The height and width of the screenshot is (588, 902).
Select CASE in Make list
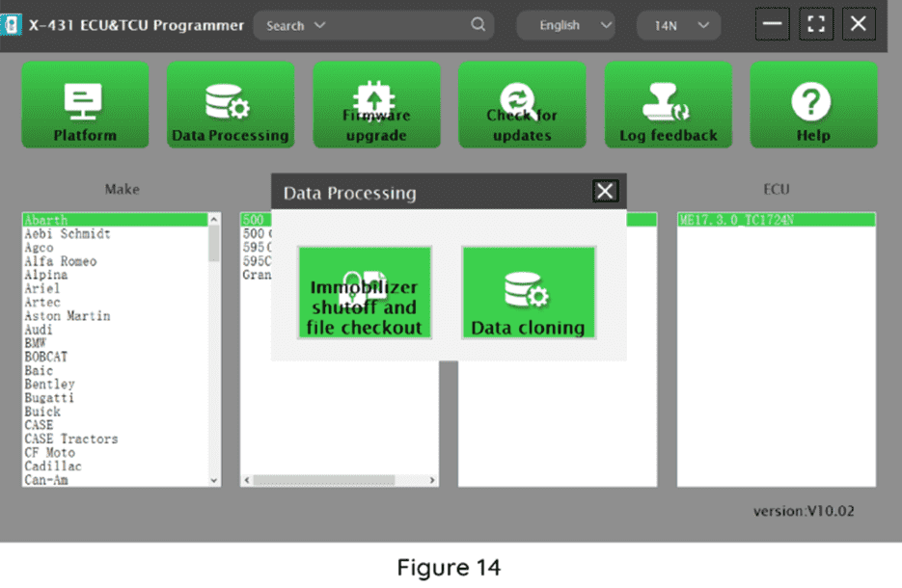coord(115,425)
